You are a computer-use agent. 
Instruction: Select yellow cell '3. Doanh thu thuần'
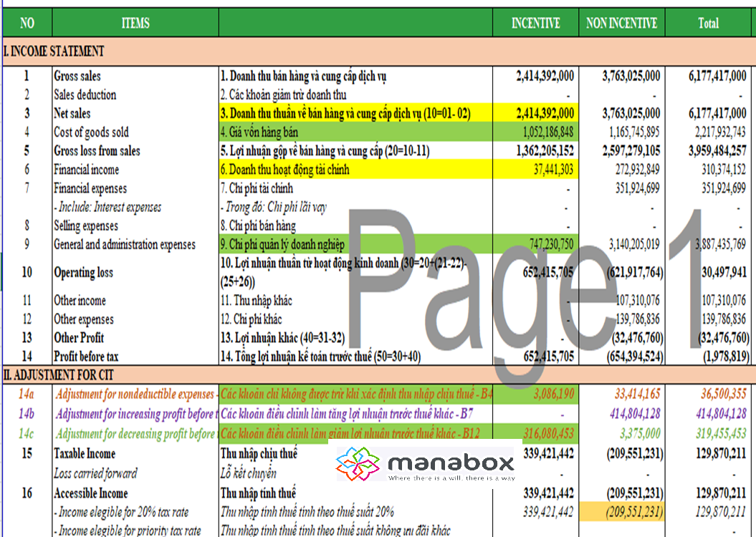click(355, 113)
